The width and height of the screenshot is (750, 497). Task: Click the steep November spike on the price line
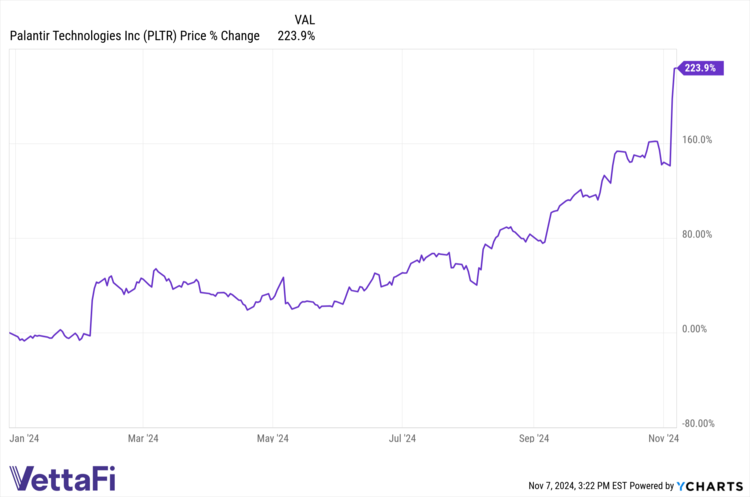(672, 110)
